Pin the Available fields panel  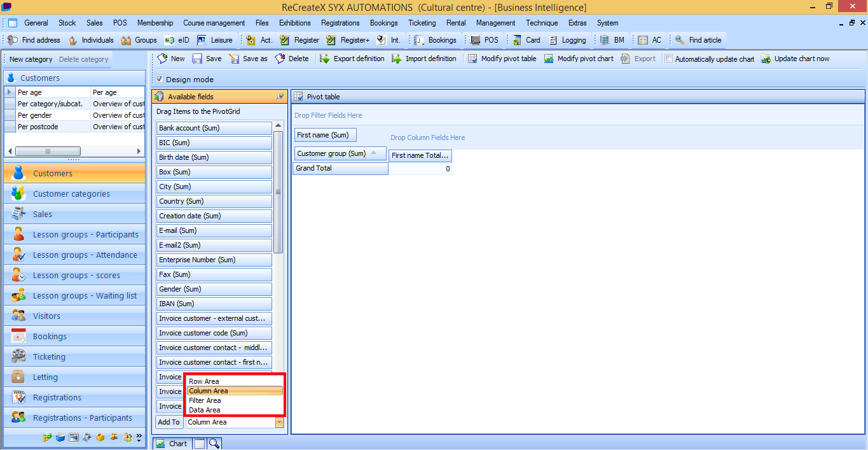click(280, 97)
